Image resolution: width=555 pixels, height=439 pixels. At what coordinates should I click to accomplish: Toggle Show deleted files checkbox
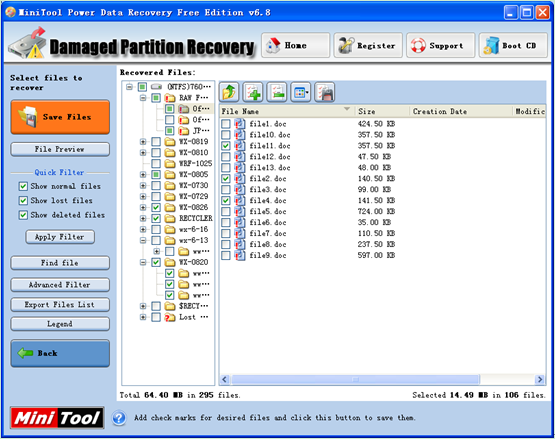[x=23, y=215]
